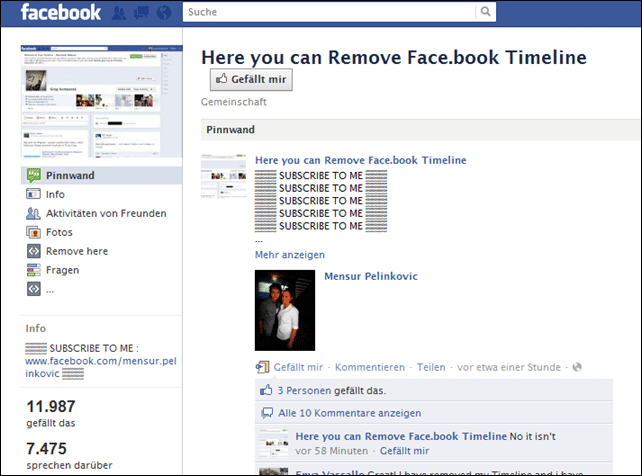The image size is (642, 476).
Task: Click the search magnifier button
Action: [x=486, y=11]
